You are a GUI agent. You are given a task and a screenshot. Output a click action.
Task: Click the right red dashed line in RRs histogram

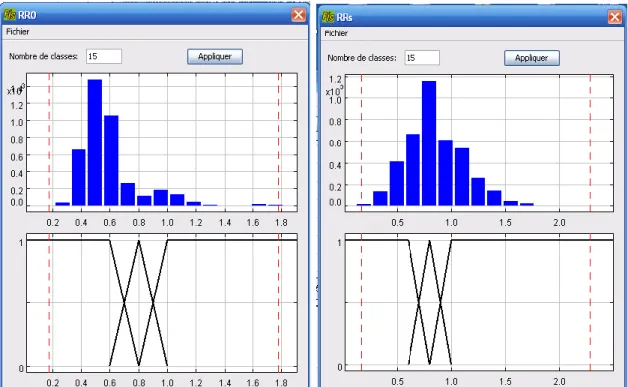(x=590, y=143)
